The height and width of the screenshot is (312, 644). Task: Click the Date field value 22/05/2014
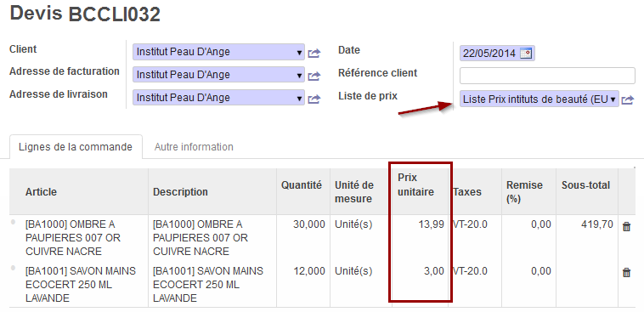pos(489,54)
